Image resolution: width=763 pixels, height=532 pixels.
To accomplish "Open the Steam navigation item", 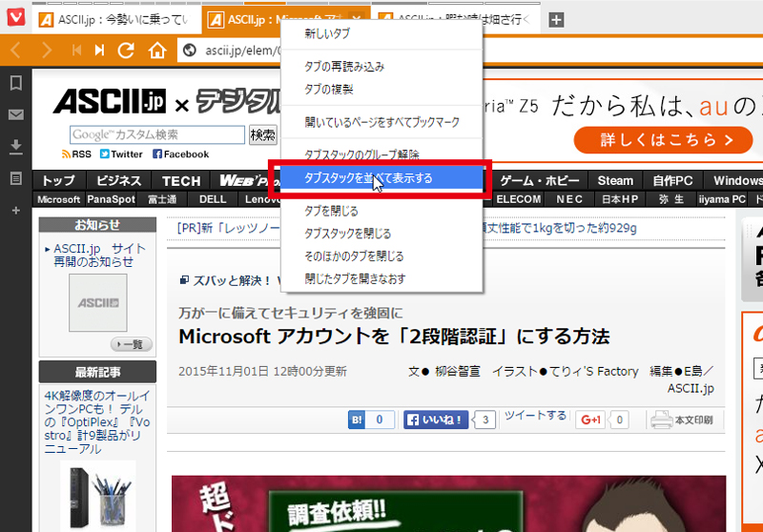I will (615, 180).
